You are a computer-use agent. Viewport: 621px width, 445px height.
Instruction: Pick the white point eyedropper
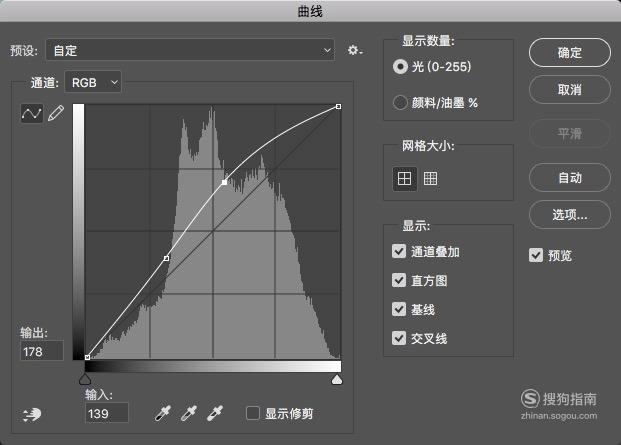pyautogui.click(x=215, y=413)
